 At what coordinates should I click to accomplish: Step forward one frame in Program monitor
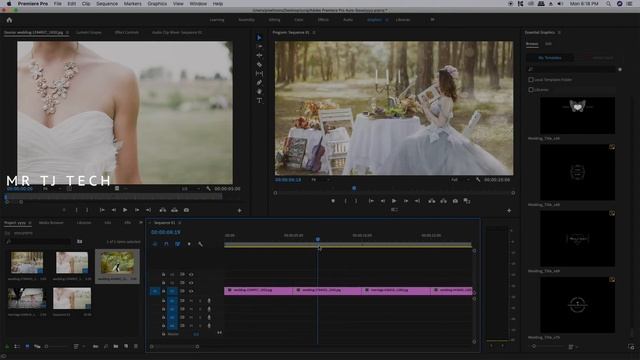[406, 201]
